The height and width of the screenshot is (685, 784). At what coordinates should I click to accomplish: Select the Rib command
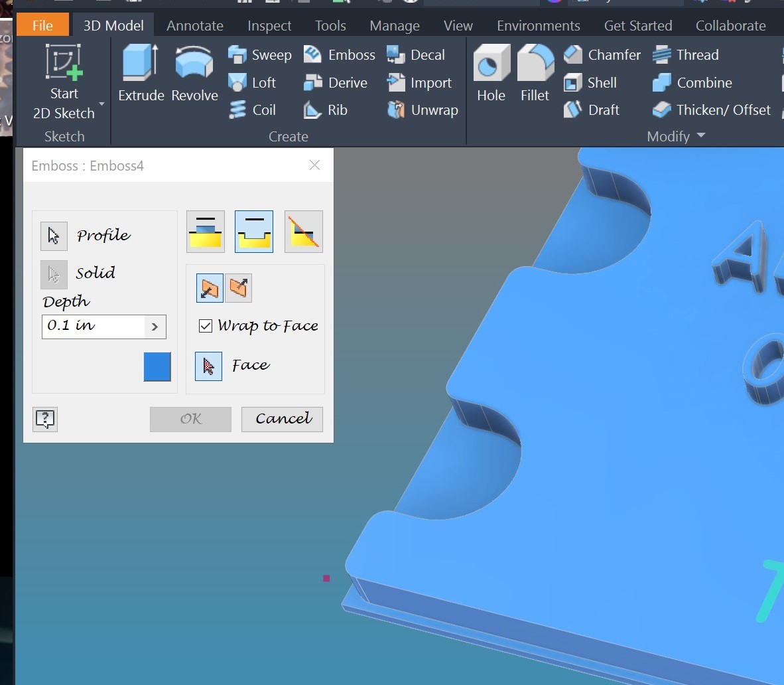coord(325,110)
